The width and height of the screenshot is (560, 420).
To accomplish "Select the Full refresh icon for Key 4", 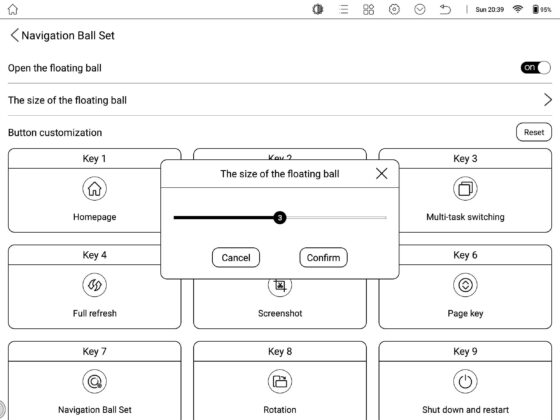I will (94, 285).
